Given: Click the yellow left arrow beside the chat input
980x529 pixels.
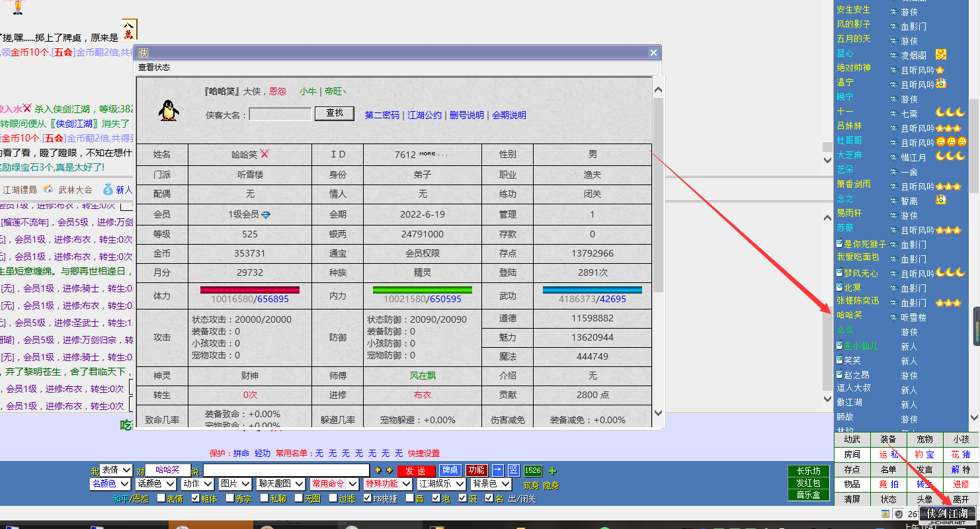Looking at the screenshot, I should click(x=378, y=470).
